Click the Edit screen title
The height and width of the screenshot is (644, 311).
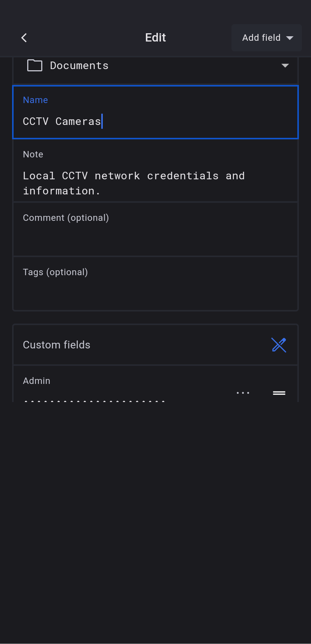coord(156,38)
